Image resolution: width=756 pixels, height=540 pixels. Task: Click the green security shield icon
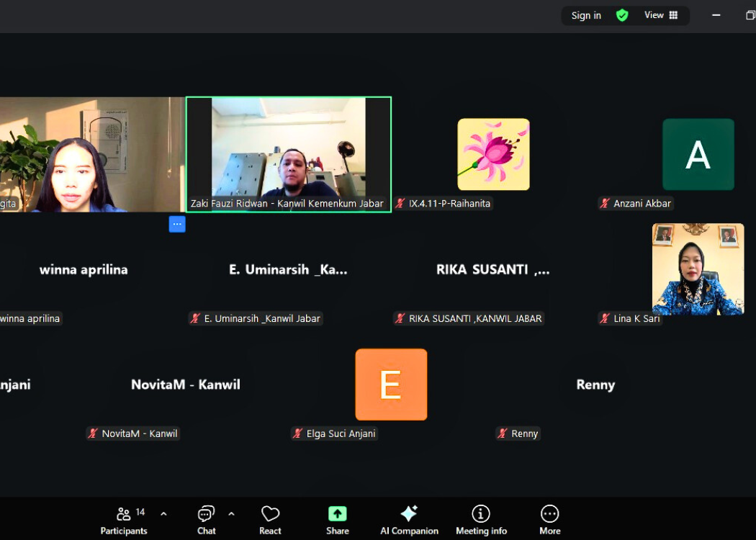(622, 16)
